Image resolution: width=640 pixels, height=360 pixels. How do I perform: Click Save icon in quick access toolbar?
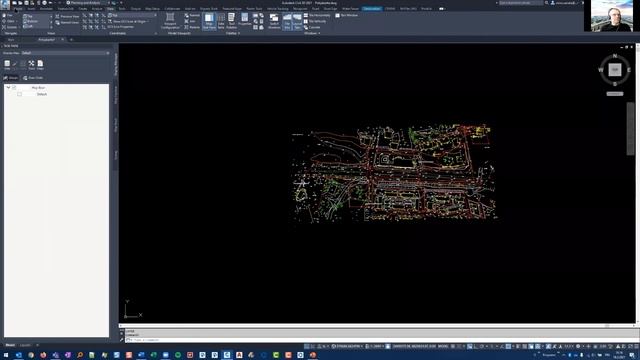(x=26, y=3)
